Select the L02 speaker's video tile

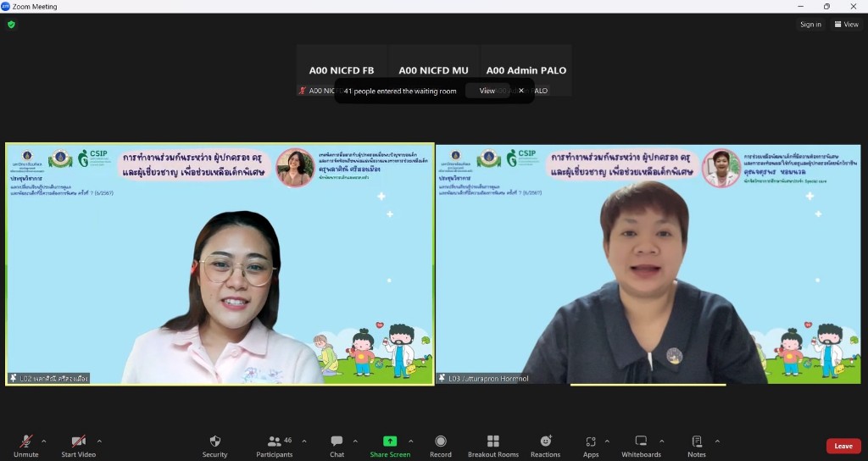point(220,264)
